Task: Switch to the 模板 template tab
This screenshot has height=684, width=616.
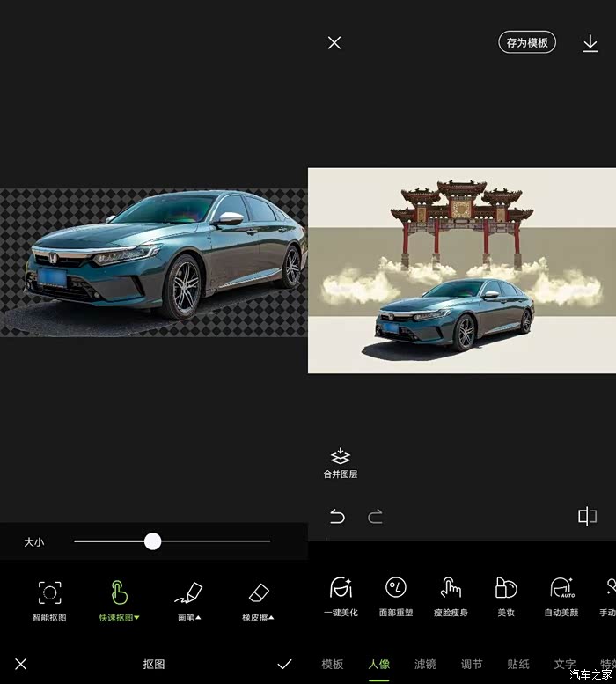Action: coord(332,665)
